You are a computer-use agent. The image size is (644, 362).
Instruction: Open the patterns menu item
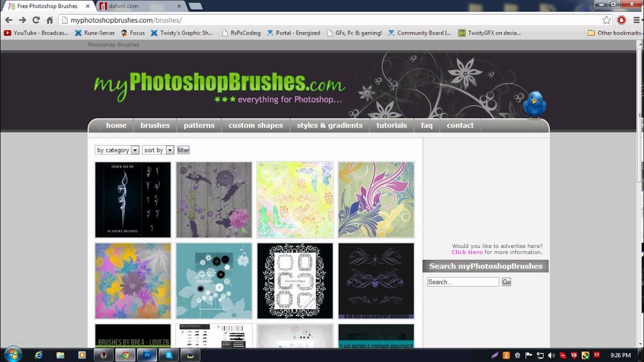click(199, 125)
